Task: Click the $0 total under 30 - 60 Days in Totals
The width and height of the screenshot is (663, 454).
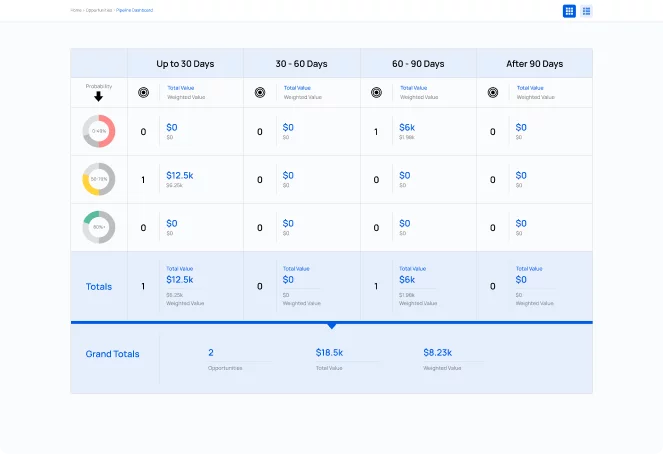Action: point(288,279)
